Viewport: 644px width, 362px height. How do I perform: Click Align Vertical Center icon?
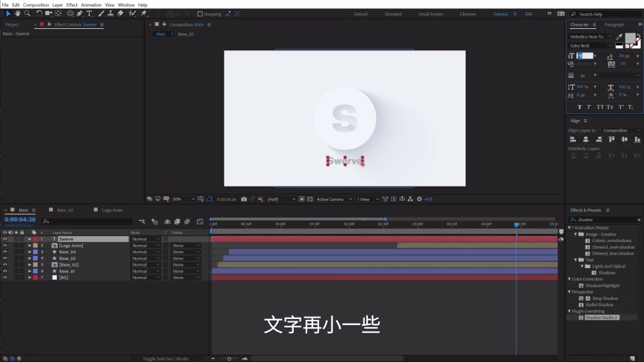[624, 140]
